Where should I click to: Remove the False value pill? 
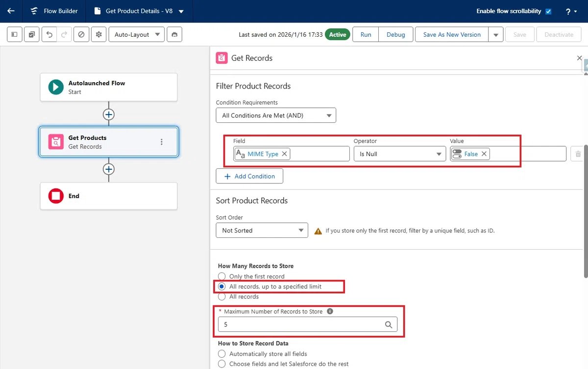484,154
